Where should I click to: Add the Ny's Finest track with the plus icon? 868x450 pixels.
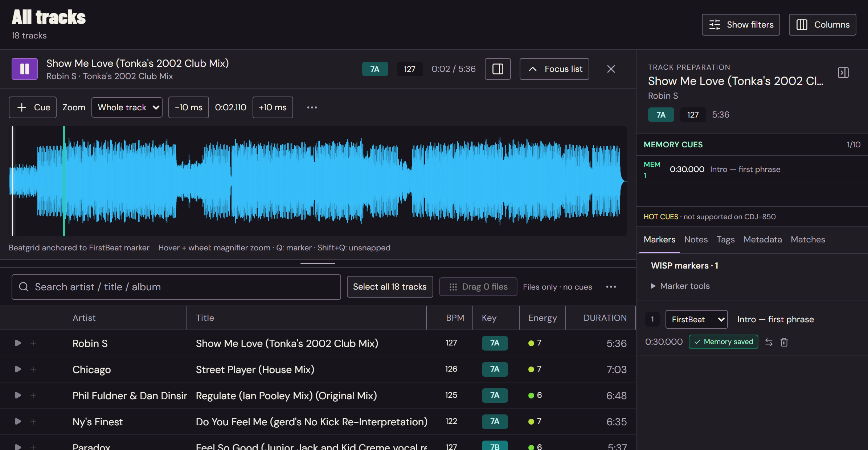point(33,421)
